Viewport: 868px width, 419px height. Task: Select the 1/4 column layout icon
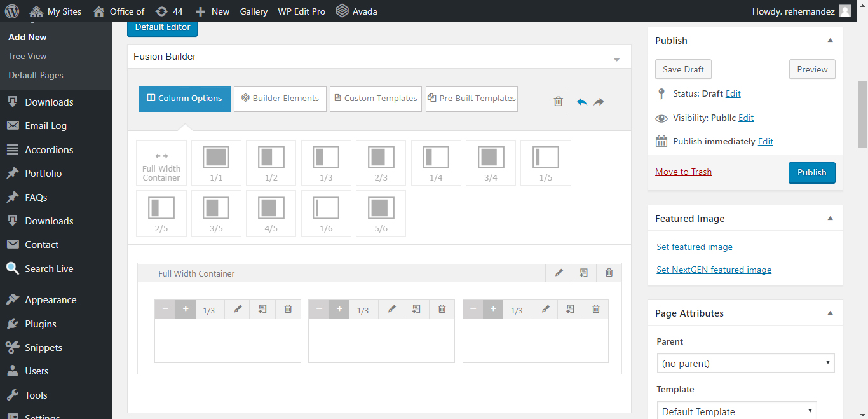pyautogui.click(x=436, y=163)
